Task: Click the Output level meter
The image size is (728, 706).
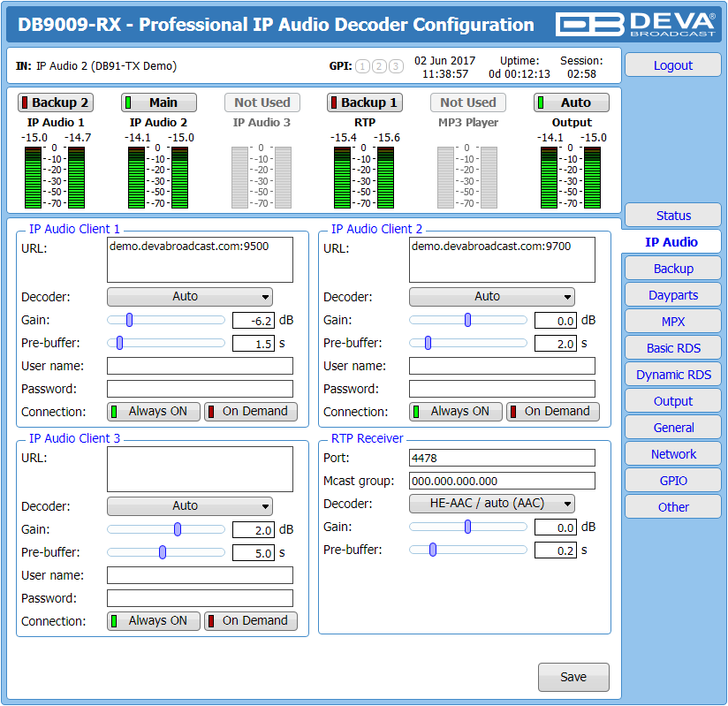Action: coord(571,178)
